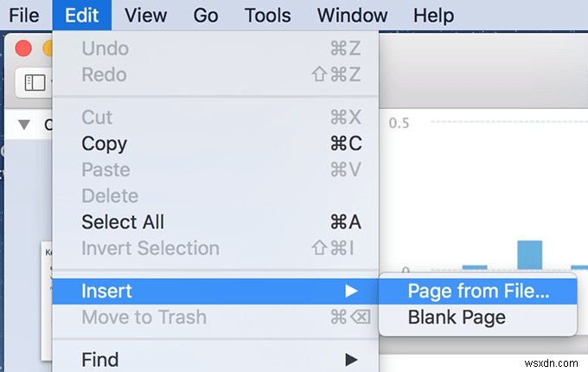Open the Go menu
This screenshot has width=588, height=372.
click(x=206, y=15)
